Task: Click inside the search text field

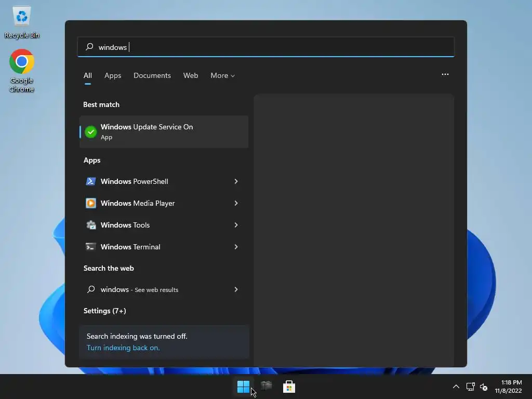Action: pos(266,47)
